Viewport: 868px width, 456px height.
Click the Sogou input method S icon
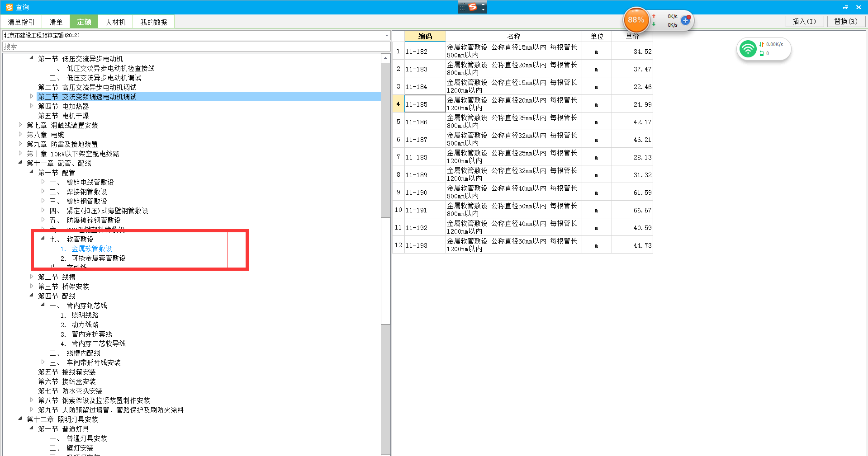pos(473,7)
